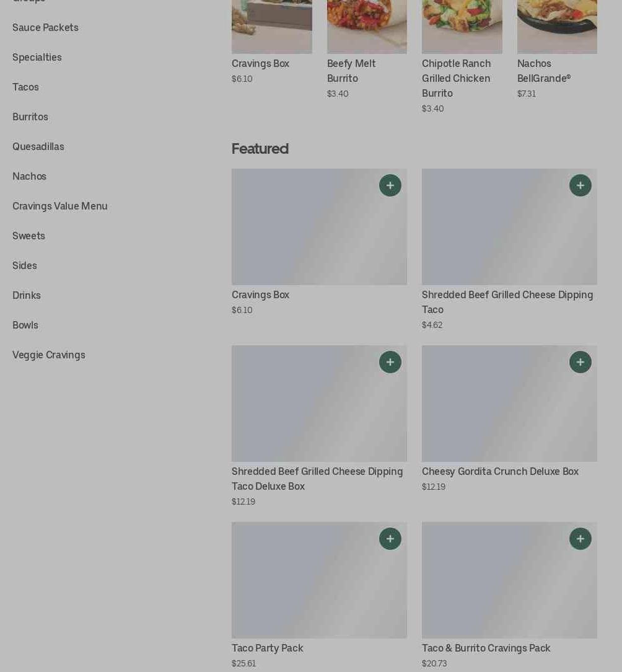This screenshot has height=672, width=622.
Task: Open the Sauce Packets menu category
Action: pyautogui.click(x=45, y=27)
